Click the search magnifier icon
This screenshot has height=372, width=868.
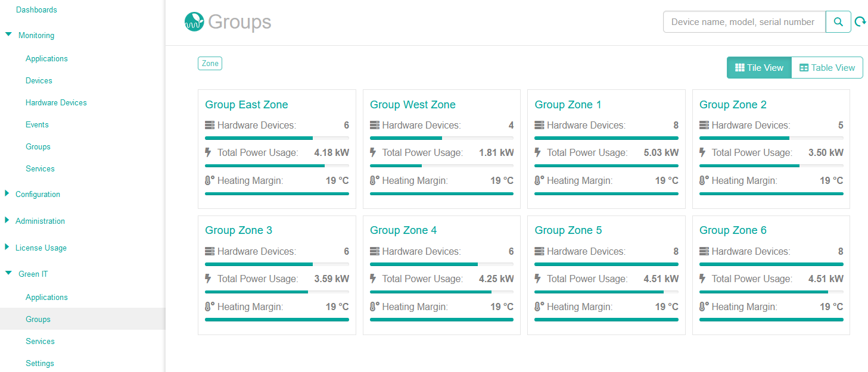click(838, 21)
